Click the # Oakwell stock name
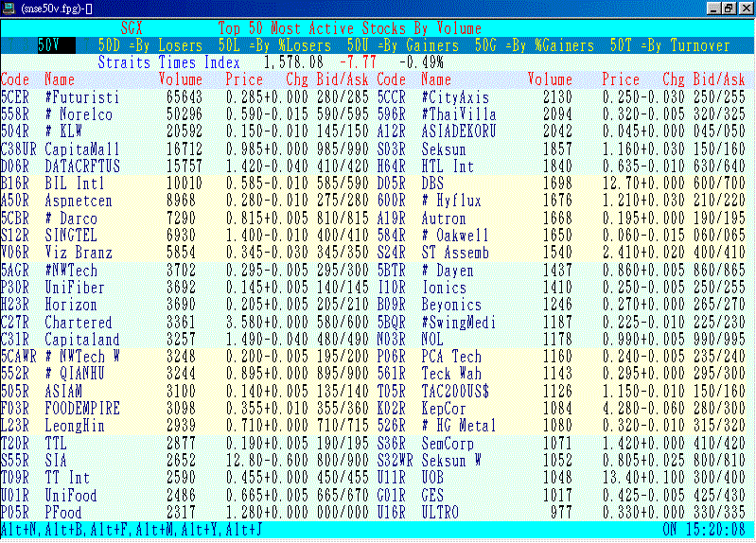756x543 pixels. [x=455, y=236]
